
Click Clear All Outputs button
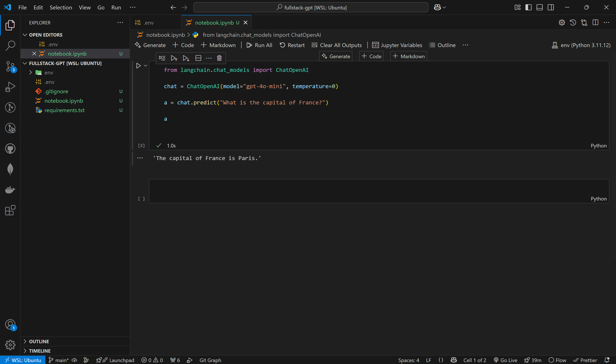pos(336,45)
